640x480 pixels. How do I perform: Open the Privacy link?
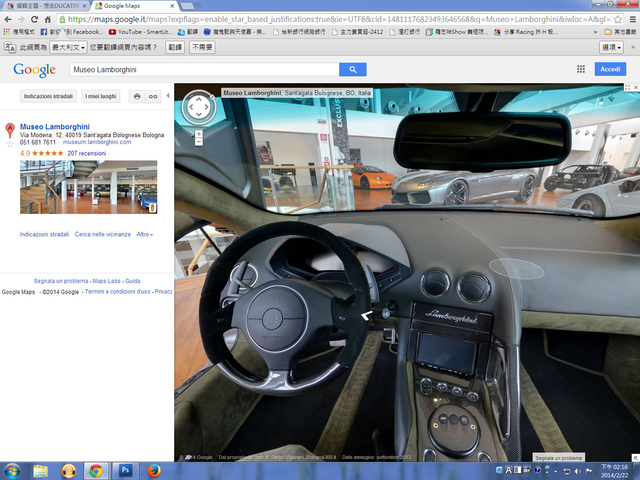coord(163,292)
